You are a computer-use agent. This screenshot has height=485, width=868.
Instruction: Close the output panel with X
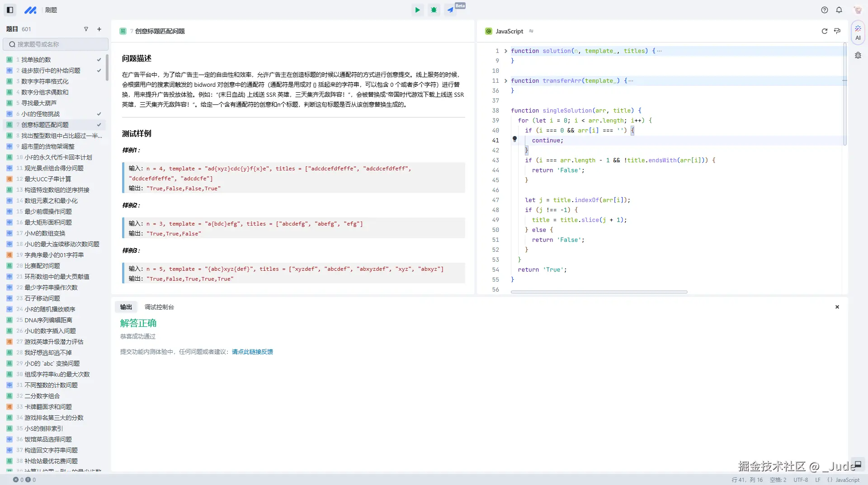click(x=837, y=307)
